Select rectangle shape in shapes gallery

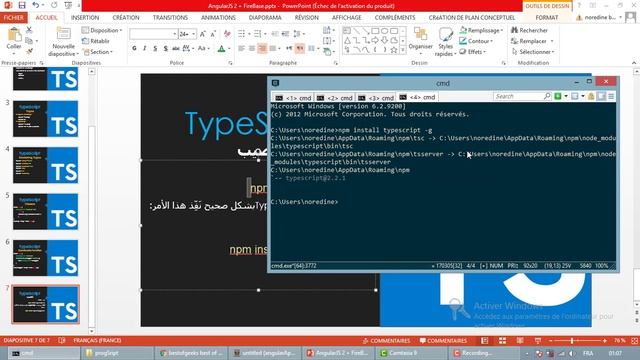(375, 31)
